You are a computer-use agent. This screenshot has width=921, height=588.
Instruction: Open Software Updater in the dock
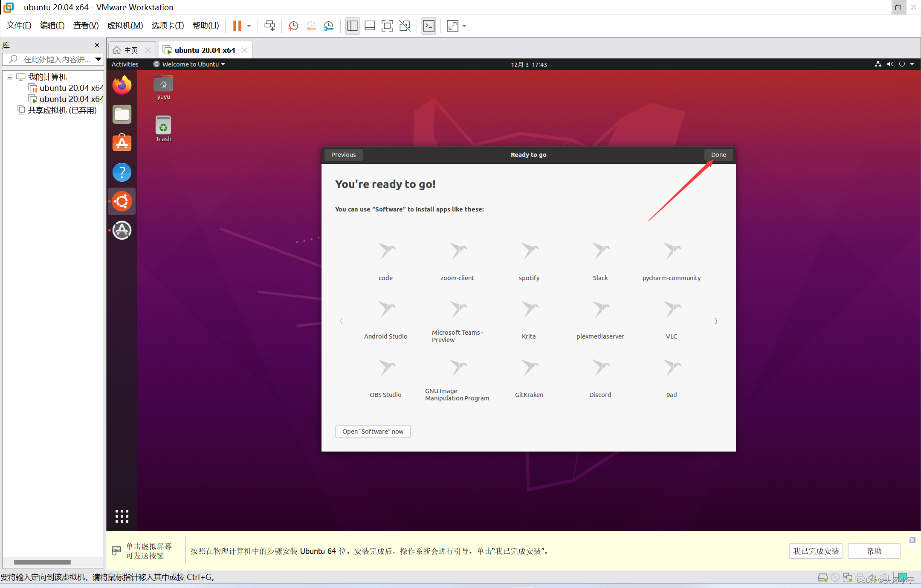[x=122, y=230]
